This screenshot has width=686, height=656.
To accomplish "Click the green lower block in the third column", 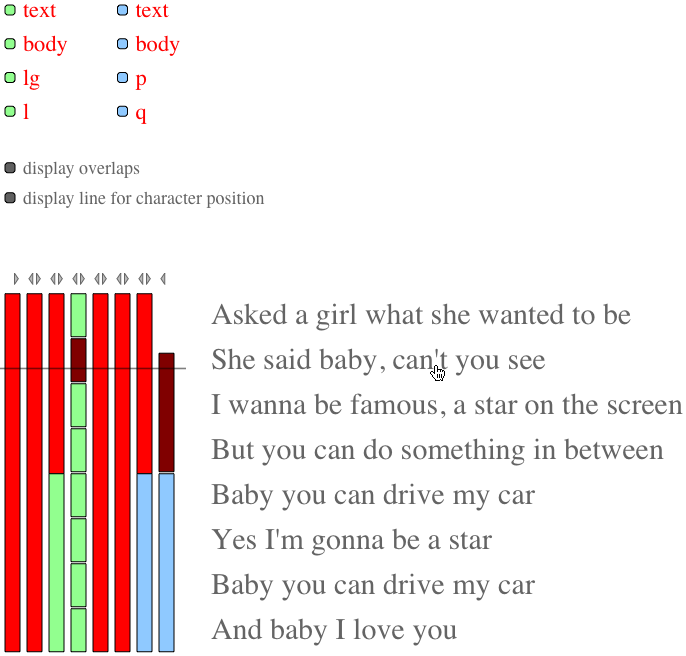I will (x=56, y=562).
